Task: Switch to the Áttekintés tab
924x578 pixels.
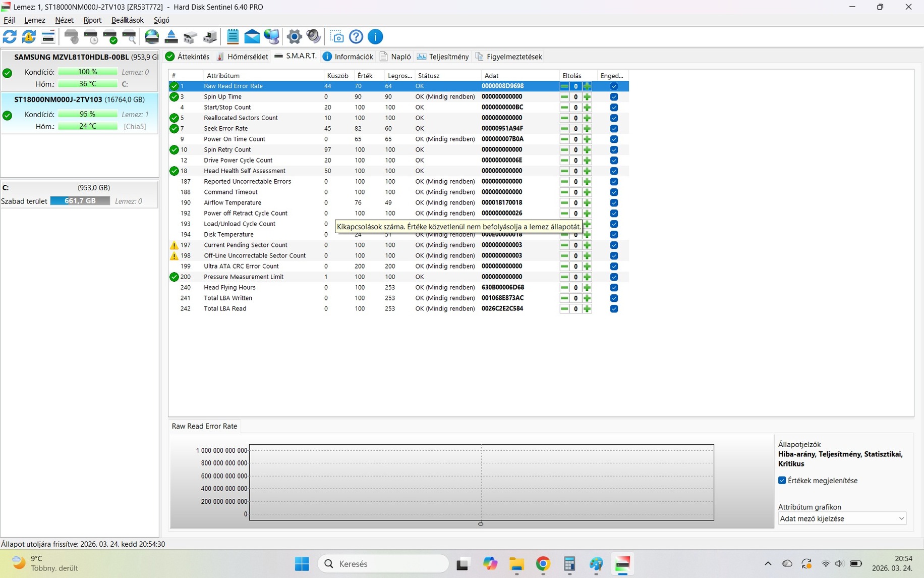Action: coord(187,57)
